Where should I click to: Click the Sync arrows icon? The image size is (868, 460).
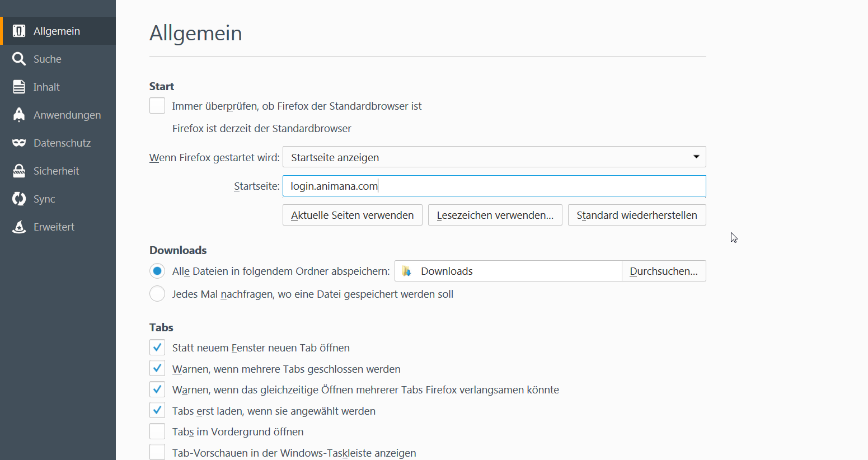pyautogui.click(x=19, y=199)
